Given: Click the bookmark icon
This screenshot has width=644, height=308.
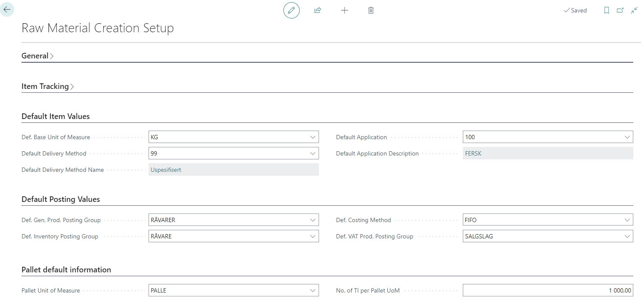Looking at the screenshot, I should (x=606, y=10).
